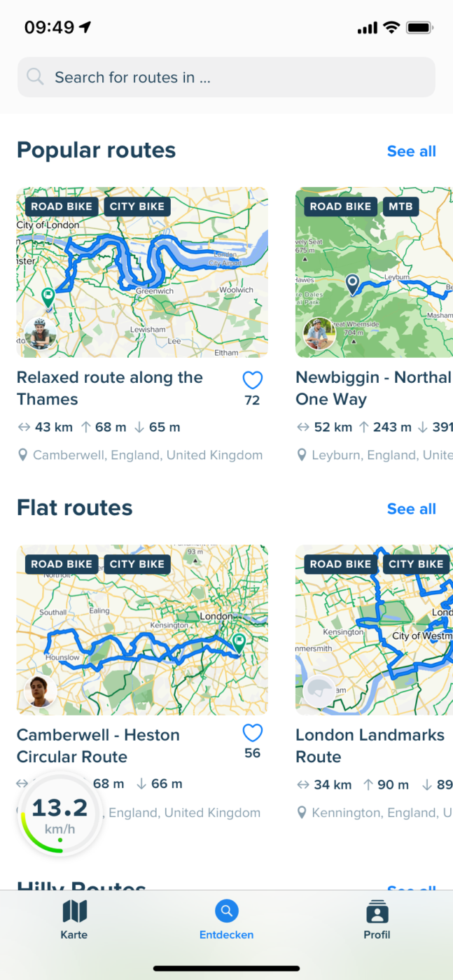Screen dimensions: 453x980
Task: Tap the location arrow in status bar
Action: pos(85,27)
